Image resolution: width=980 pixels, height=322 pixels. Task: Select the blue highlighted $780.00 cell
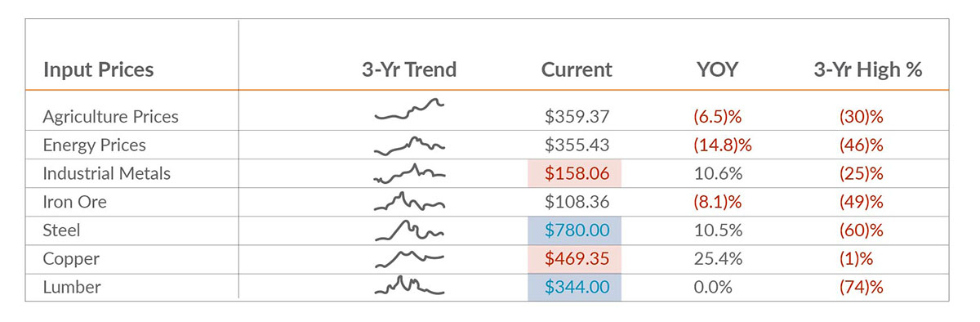[x=575, y=230]
